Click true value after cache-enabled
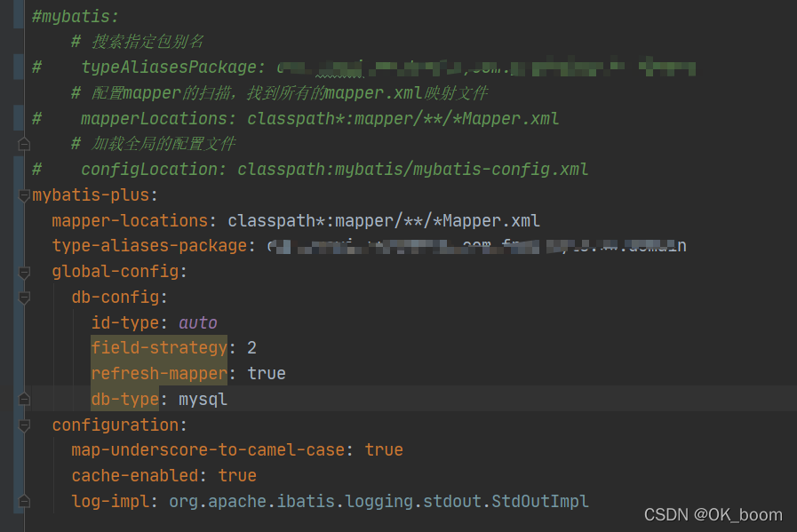 [x=237, y=475]
